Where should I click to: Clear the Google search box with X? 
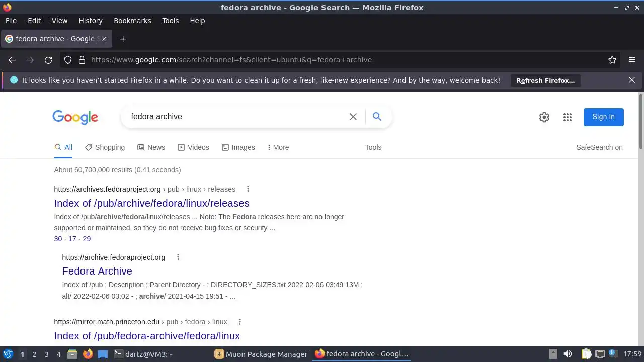coord(353,117)
